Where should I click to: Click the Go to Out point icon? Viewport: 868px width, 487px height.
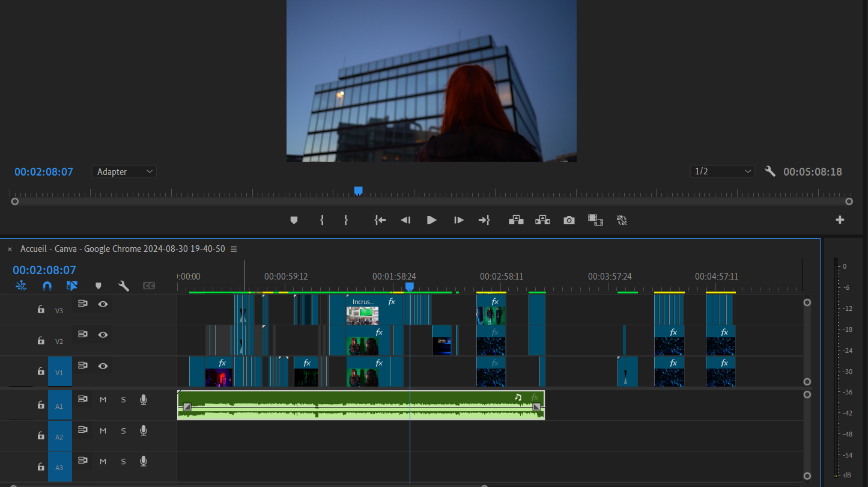(484, 220)
